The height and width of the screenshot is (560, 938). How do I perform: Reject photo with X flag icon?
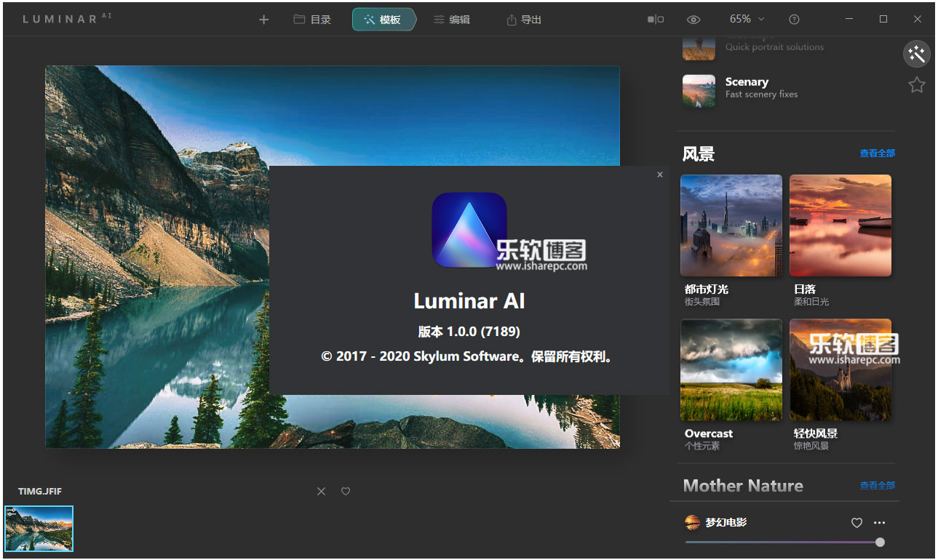pyautogui.click(x=321, y=492)
